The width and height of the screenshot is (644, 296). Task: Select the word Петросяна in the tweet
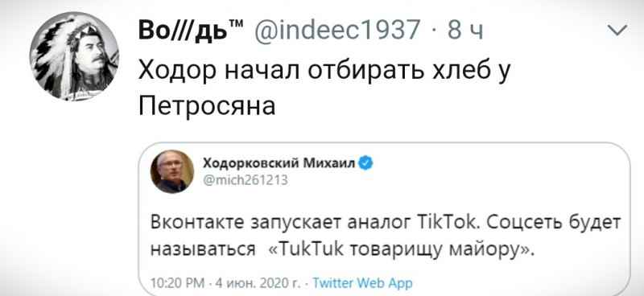click(x=207, y=105)
